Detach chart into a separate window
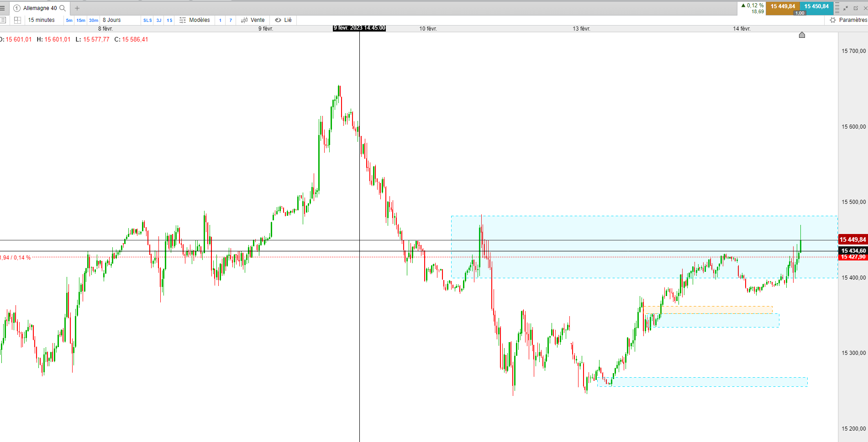Image resolution: width=868 pixels, height=442 pixels. tap(856, 8)
